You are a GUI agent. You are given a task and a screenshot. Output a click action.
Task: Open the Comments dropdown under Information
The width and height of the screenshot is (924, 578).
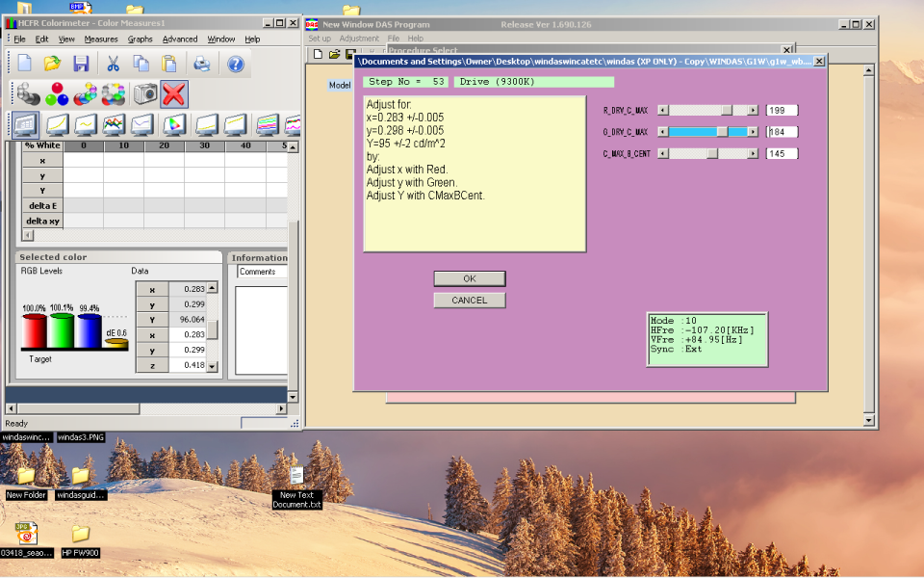(x=262, y=272)
